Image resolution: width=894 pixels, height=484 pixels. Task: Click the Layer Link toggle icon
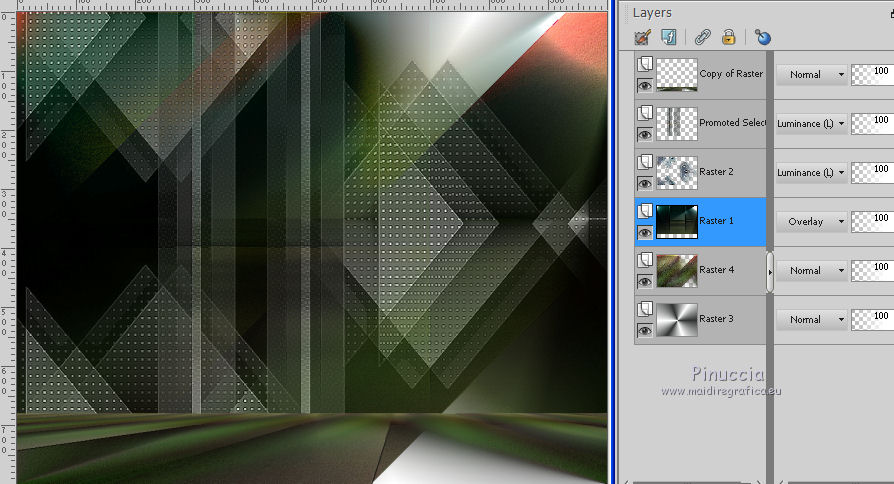point(702,38)
